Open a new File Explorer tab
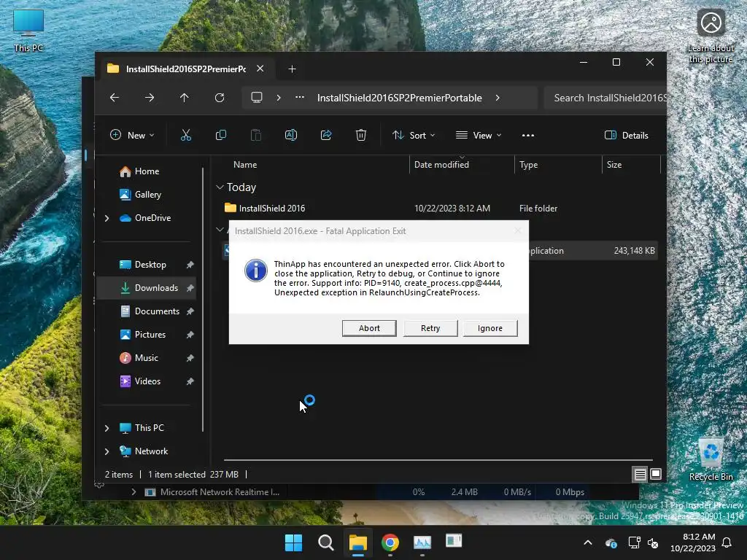 [x=292, y=69]
